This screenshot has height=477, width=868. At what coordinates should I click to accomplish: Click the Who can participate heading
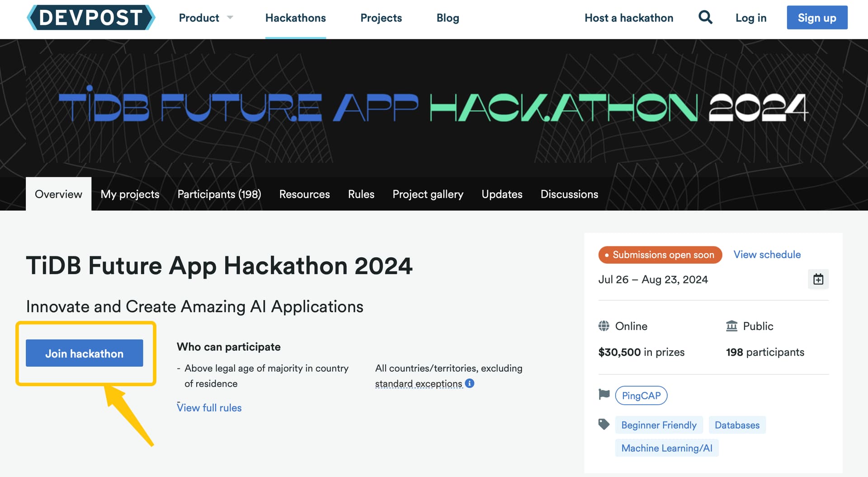tap(229, 347)
